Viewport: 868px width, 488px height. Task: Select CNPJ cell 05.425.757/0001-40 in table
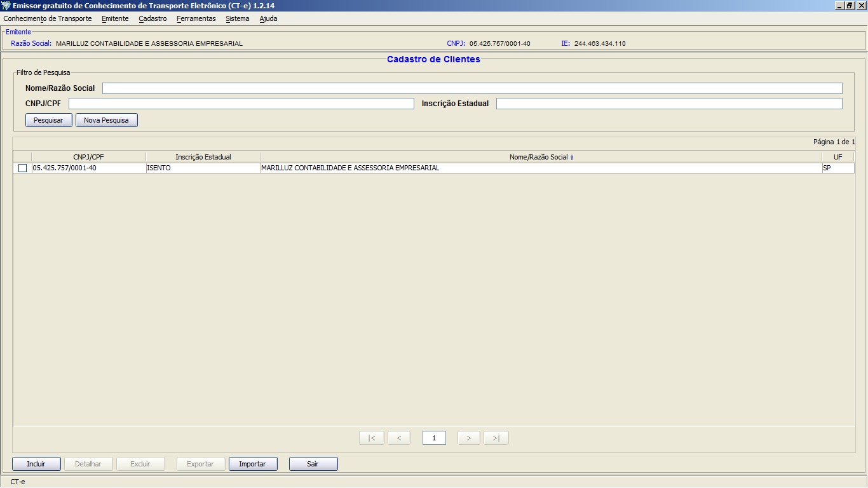coord(88,168)
